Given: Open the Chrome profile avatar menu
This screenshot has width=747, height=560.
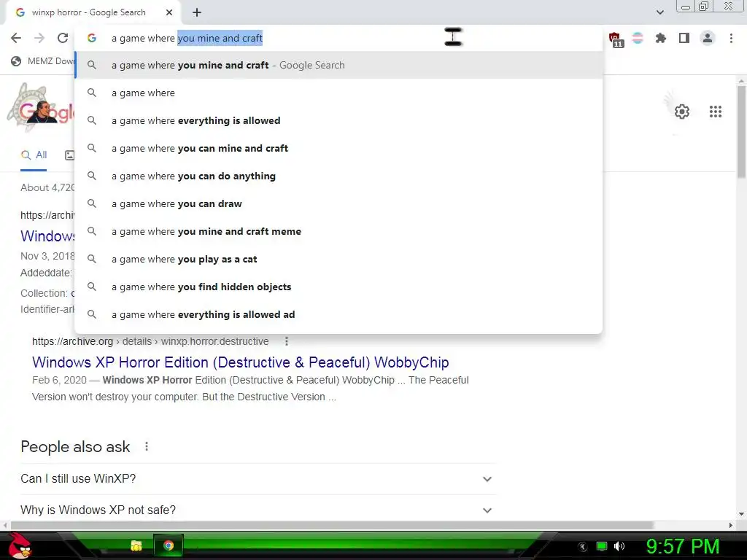Looking at the screenshot, I should (708, 38).
